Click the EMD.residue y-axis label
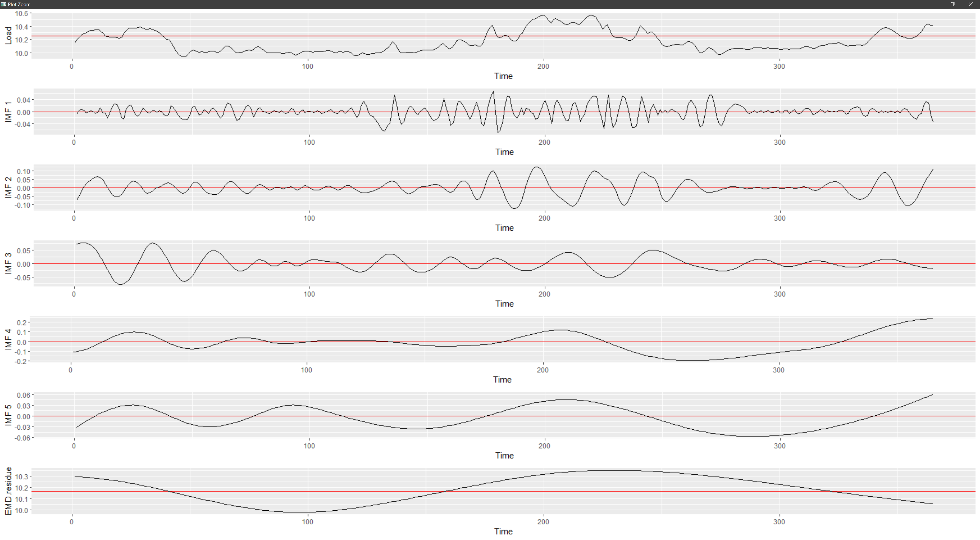 pyautogui.click(x=8, y=491)
